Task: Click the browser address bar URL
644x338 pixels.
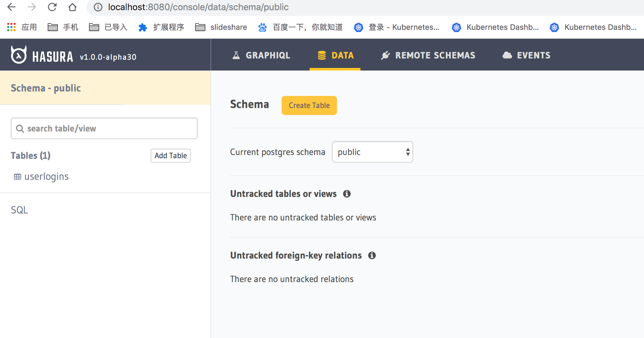Action: click(198, 7)
